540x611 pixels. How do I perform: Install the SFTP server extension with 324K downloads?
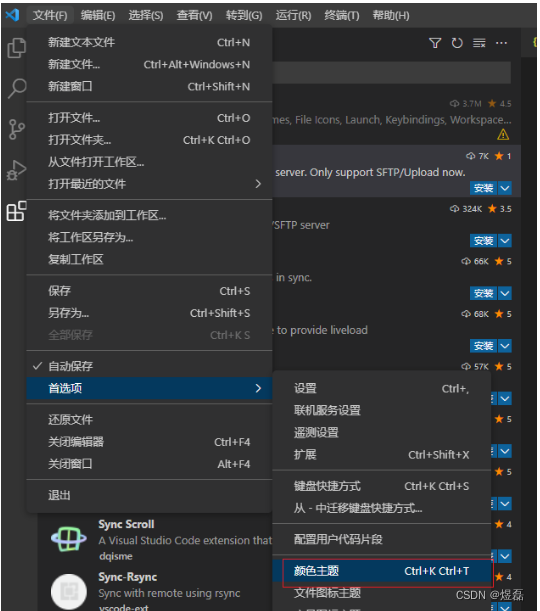[484, 241]
